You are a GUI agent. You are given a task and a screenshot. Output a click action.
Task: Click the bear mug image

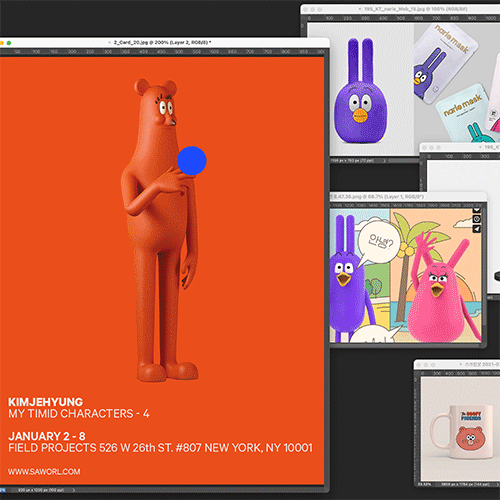458,432
